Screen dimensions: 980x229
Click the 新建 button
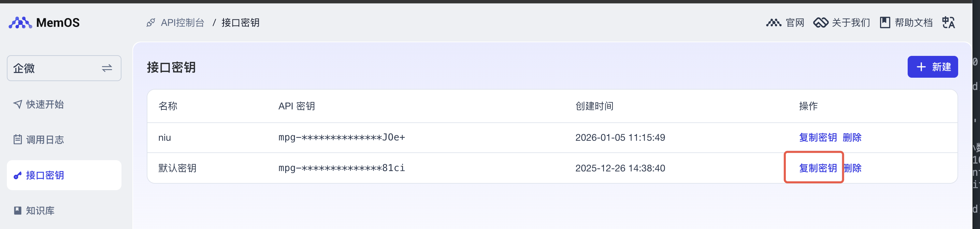(x=933, y=67)
